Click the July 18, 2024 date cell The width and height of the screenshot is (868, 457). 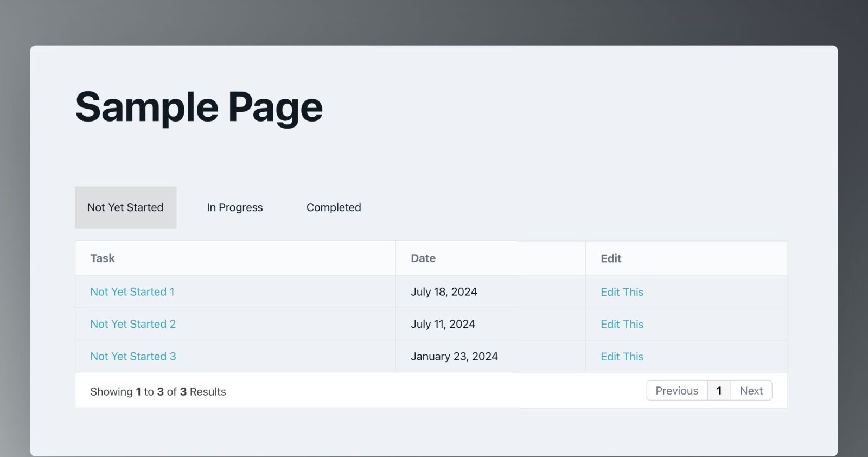444,292
